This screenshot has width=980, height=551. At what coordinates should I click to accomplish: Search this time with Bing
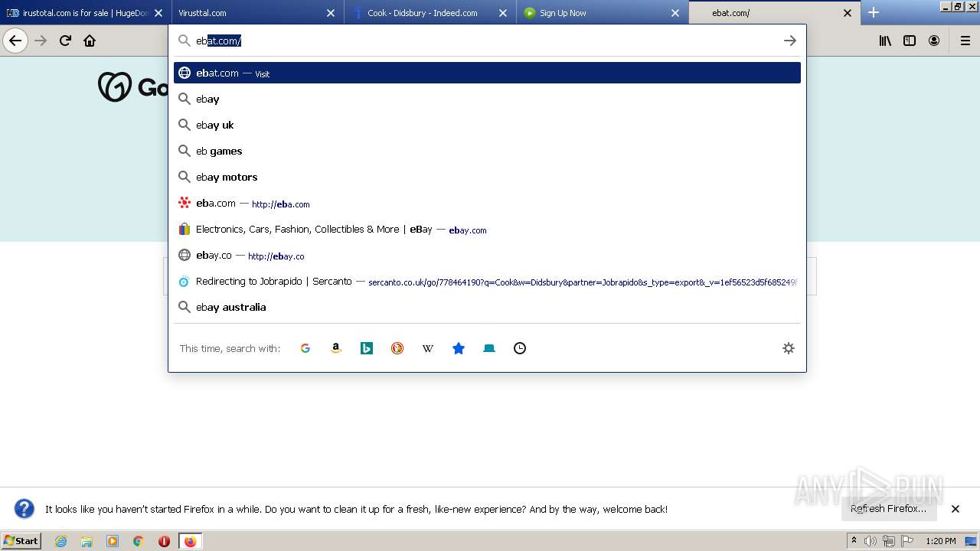[x=367, y=348]
